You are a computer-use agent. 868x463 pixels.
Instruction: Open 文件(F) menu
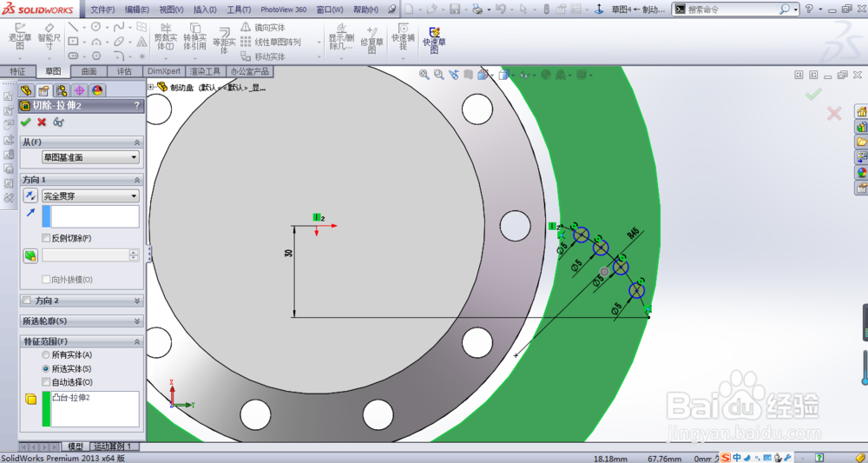point(102,10)
